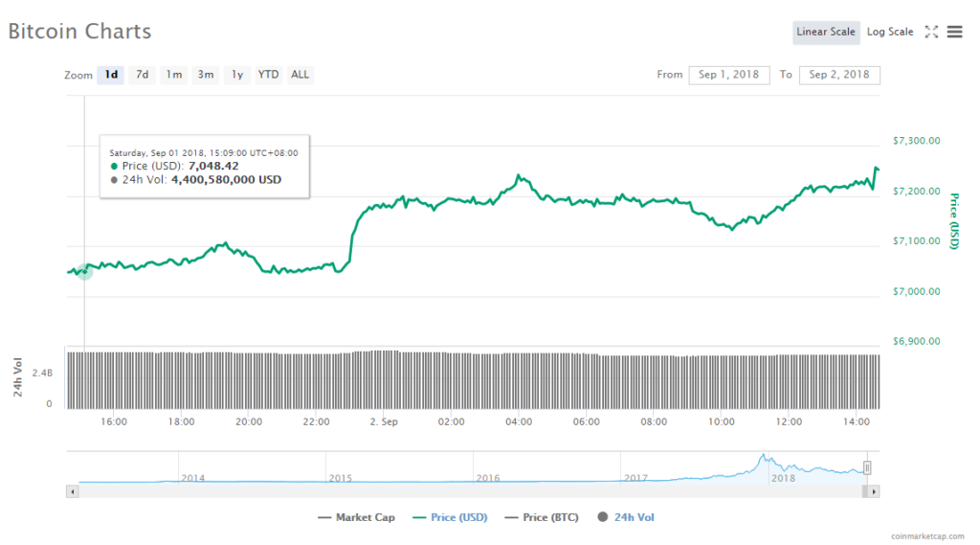Choose the 1y zoom option

tap(237, 75)
